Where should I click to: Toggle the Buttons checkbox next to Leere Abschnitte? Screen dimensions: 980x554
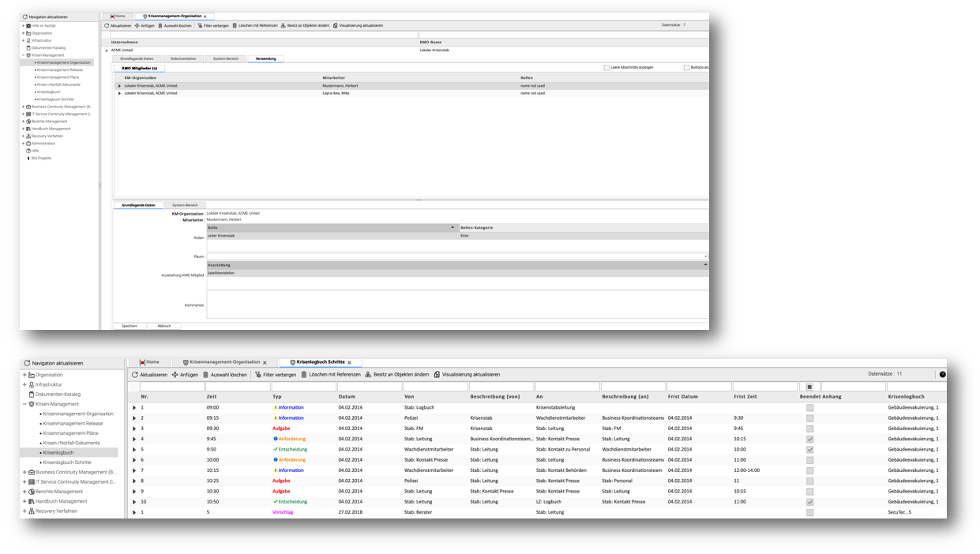(686, 68)
